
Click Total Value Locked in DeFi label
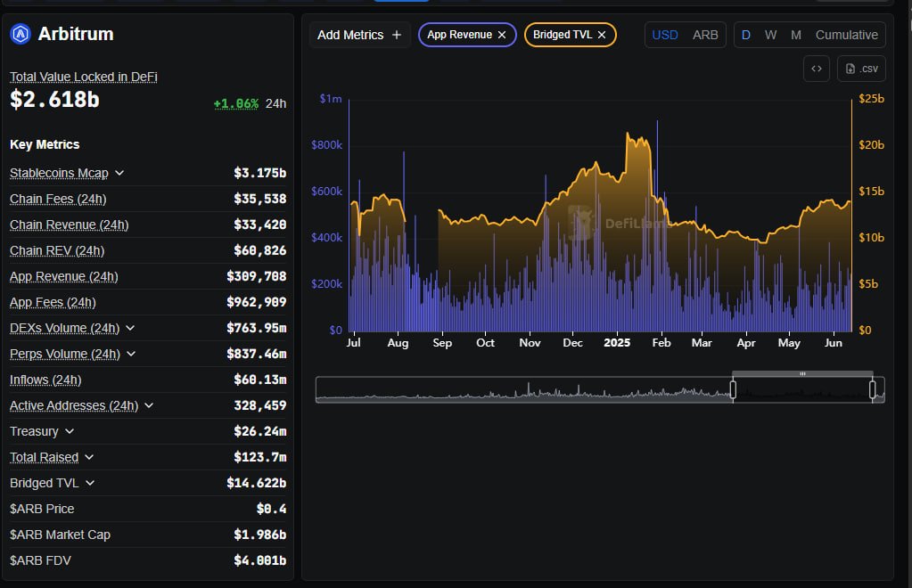83,77
